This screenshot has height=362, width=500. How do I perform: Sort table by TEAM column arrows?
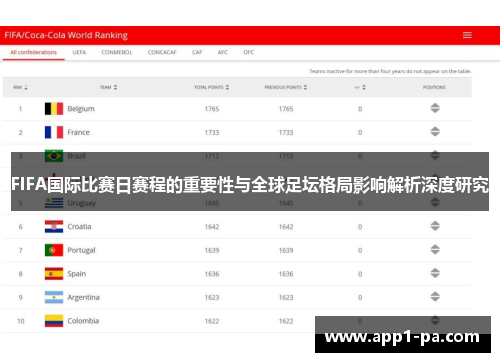[x=115, y=87]
